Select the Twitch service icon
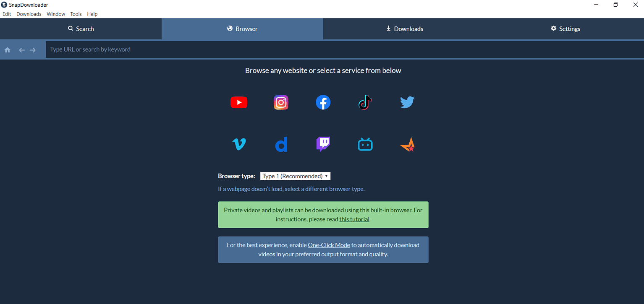 point(323,144)
